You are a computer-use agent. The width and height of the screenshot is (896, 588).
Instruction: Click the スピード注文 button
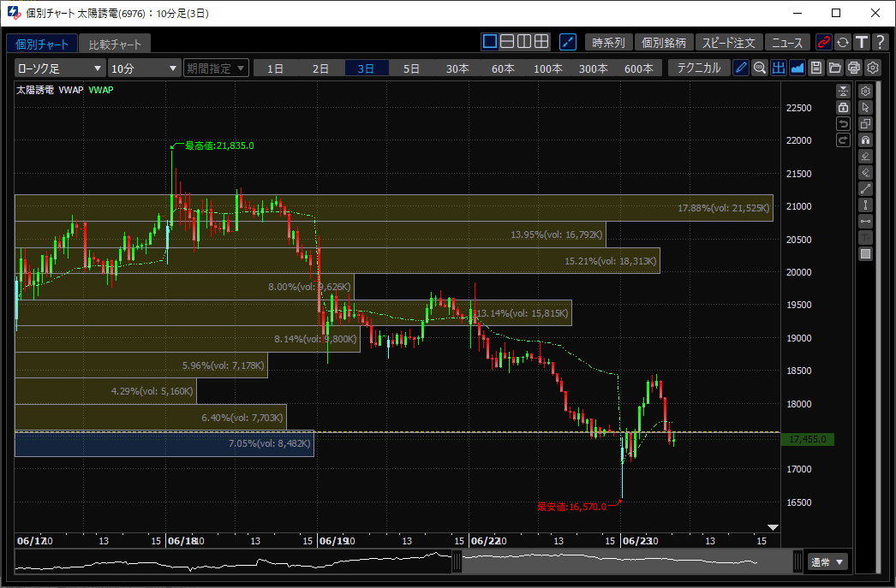coord(729,42)
